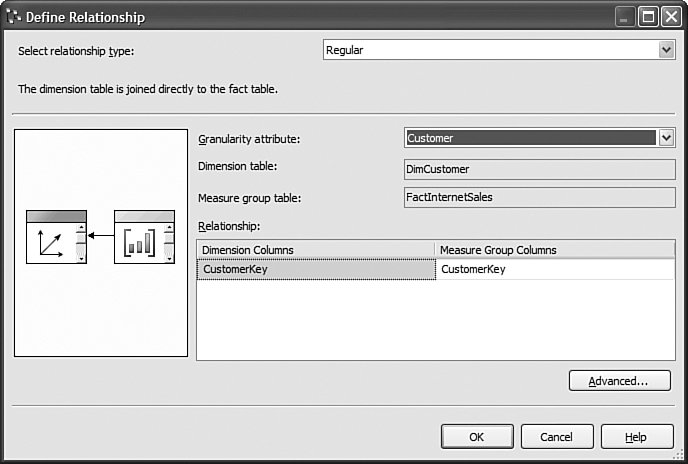This screenshot has height=464, width=688.
Task: Click the arrow linking the diagram tables
Action: click(x=100, y=236)
